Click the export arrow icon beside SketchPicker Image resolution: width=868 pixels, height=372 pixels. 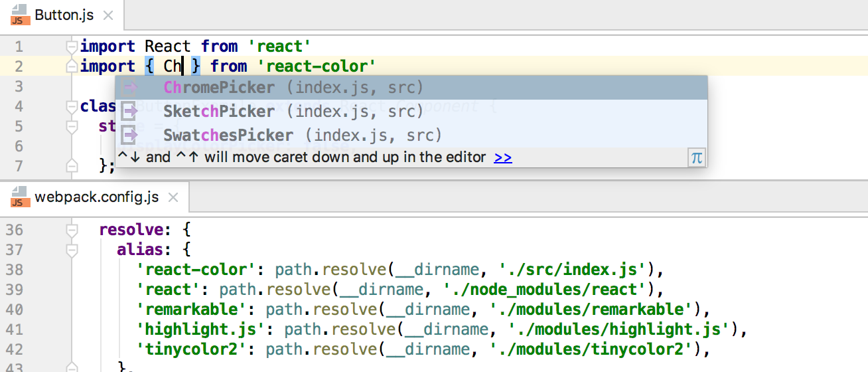click(130, 112)
